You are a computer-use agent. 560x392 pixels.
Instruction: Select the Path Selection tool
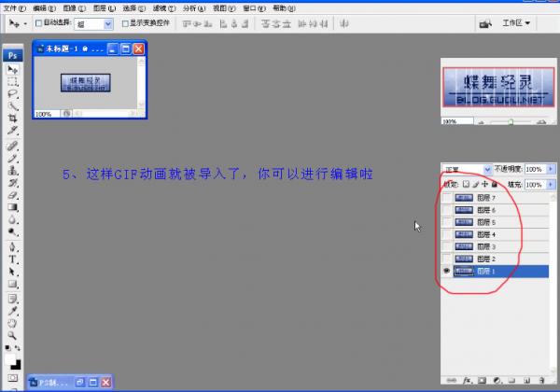pos(12,272)
